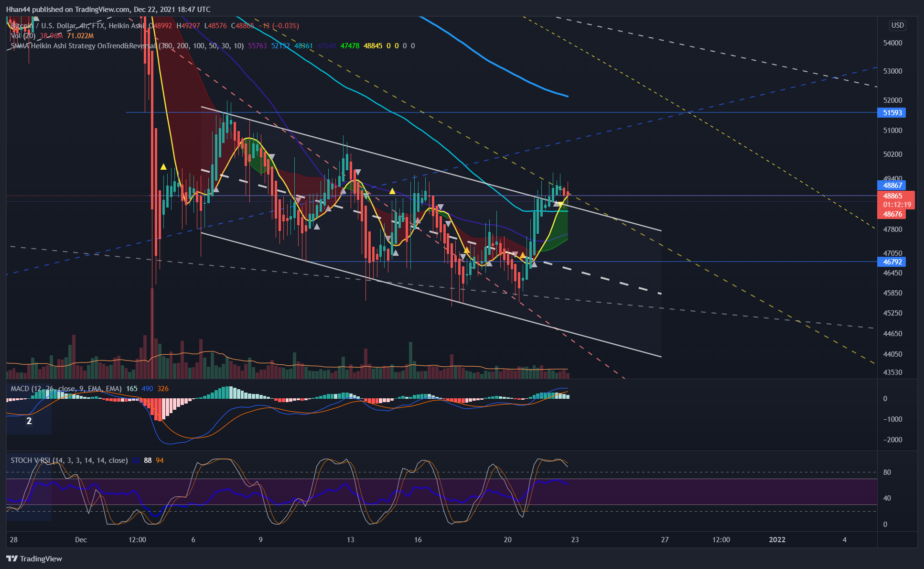Click the 27 date label on time axis
The image size is (924, 569).
pyautogui.click(x=665, y=540)
